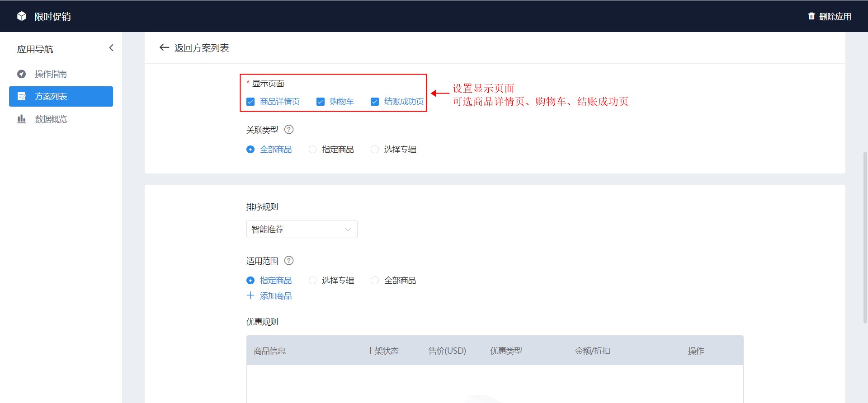Click the 排序规则 label
868x403 pixels.
point(262,207)
